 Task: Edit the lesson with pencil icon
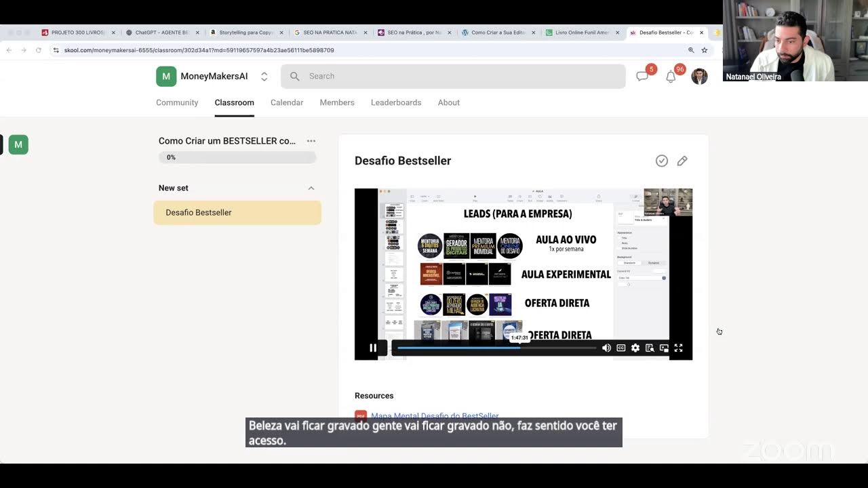pos(682,161)
